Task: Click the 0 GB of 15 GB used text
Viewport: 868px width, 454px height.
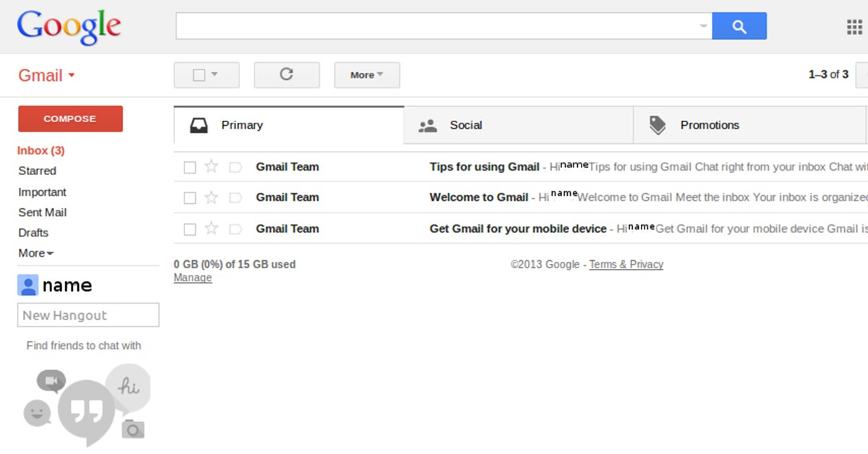Action: point(234,265)
